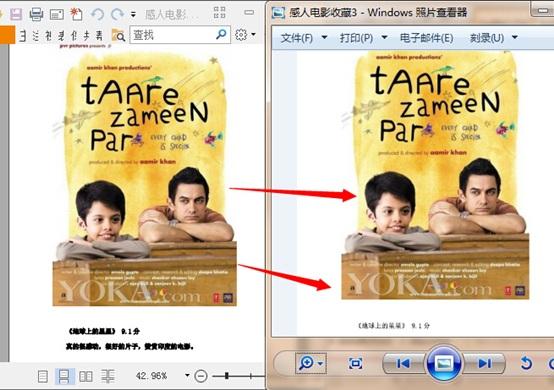The image size is (554, 390).
Task: Fit photo to actual size icon
Action: [x=355, y=363]
